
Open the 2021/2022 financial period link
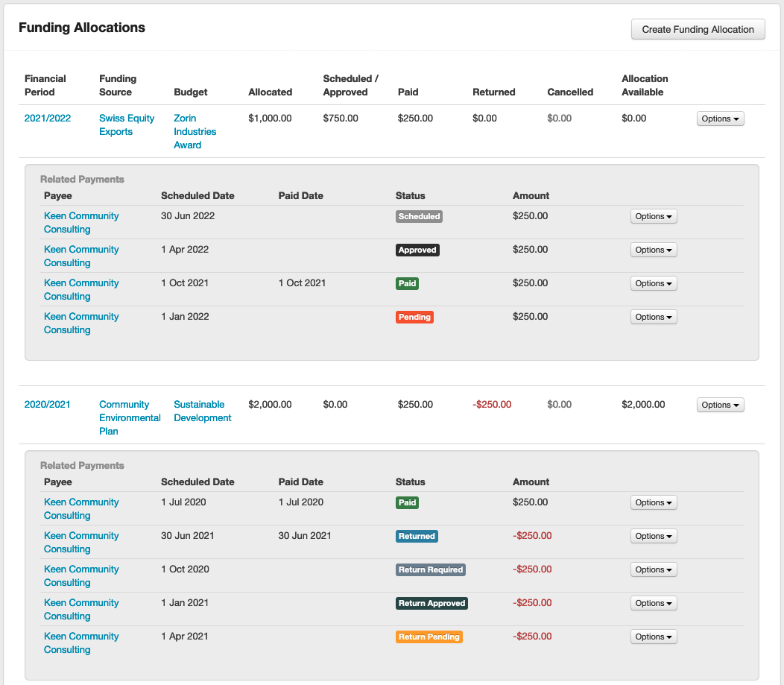(48, 118)
